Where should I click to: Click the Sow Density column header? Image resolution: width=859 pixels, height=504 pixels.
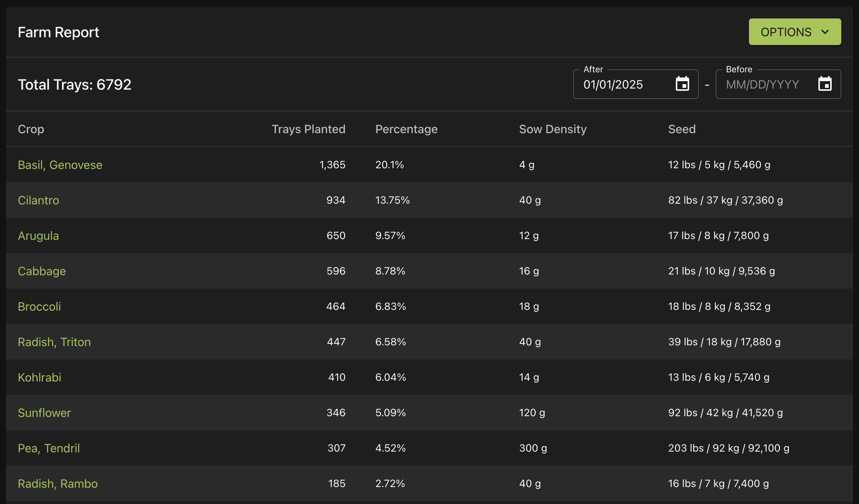pos(552,129)
